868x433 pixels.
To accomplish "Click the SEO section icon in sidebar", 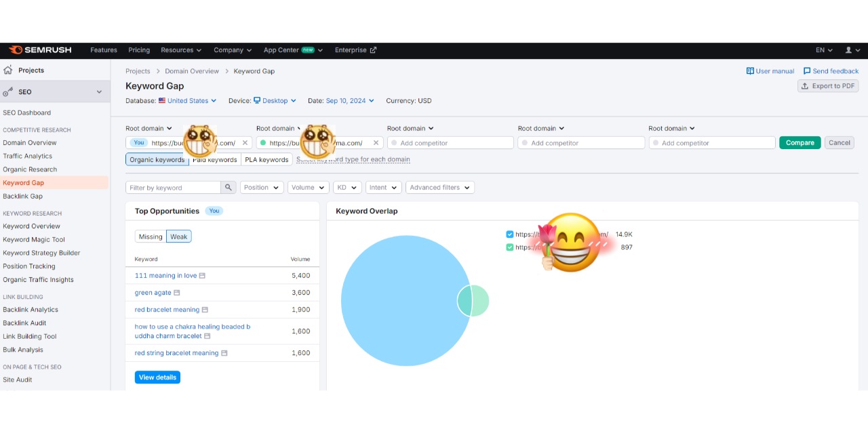I will pos(8,91).
